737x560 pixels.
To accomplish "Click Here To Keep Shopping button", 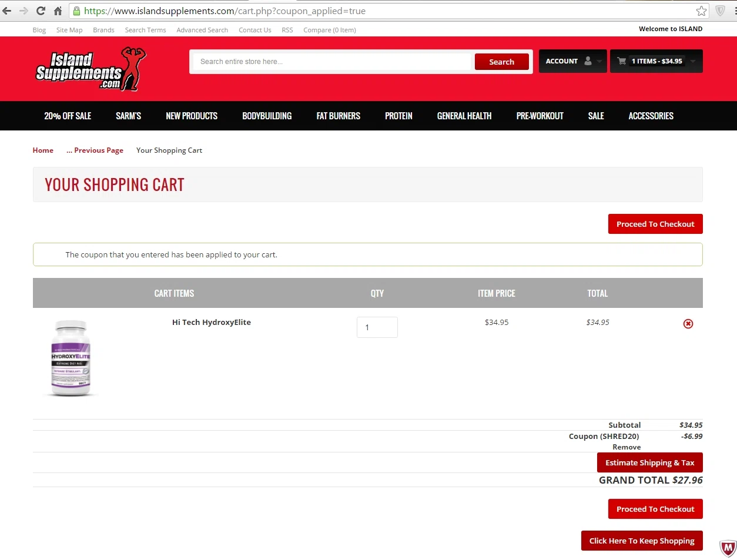I will pos(642,541).
